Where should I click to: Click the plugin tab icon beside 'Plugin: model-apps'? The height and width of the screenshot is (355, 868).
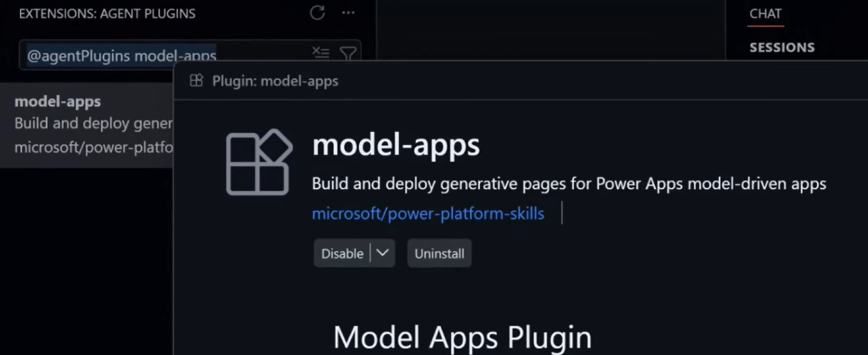[196, 80]
